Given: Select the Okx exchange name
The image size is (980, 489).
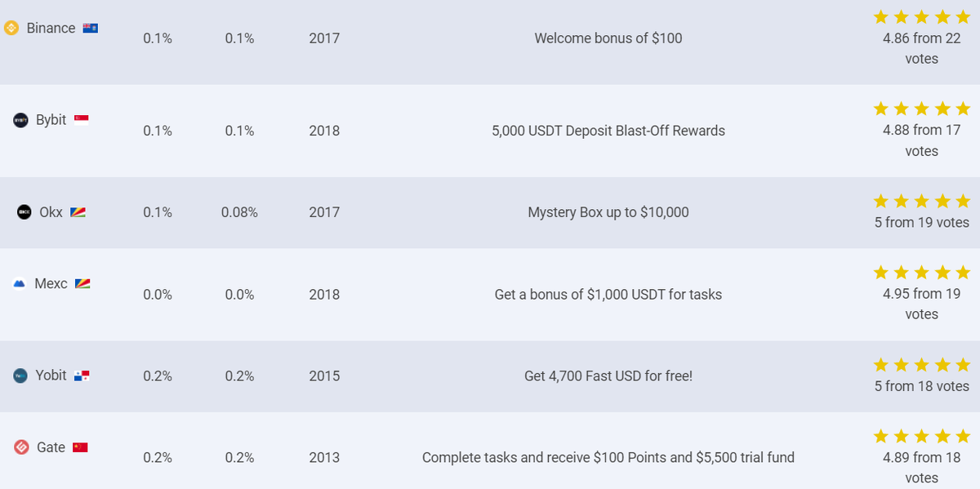Looking at the screenshot, I should pos(51,212).
